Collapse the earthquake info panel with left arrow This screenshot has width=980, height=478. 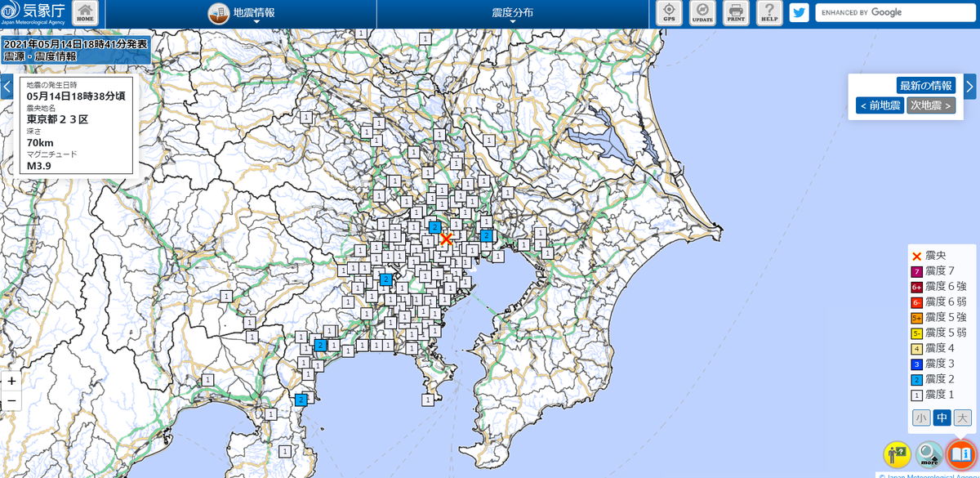point(7,87)
